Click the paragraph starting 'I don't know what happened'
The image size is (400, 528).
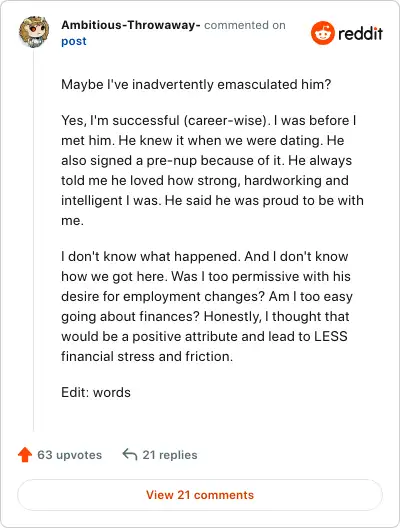tap(207, 306)
